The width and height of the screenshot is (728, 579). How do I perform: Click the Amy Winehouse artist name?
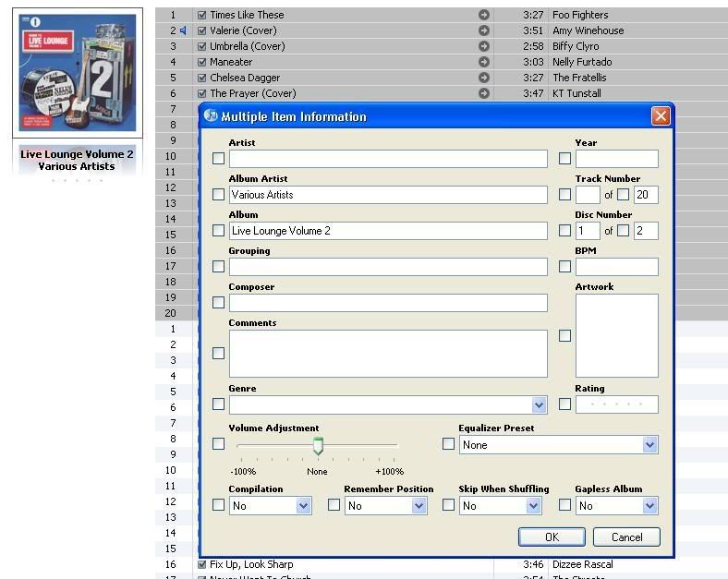click(x=588, y=30)
